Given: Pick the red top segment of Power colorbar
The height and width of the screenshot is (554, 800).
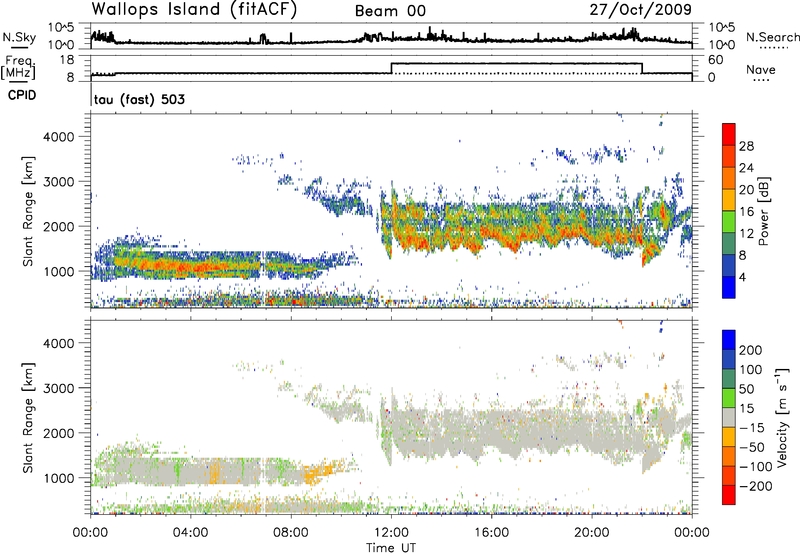Looking at the screenshot, I should 729,135.
